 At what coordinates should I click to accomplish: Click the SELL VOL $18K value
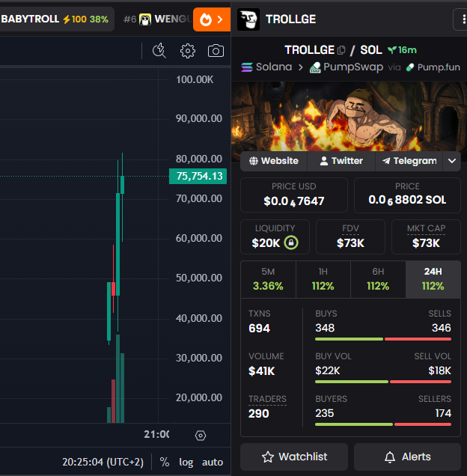439,370
